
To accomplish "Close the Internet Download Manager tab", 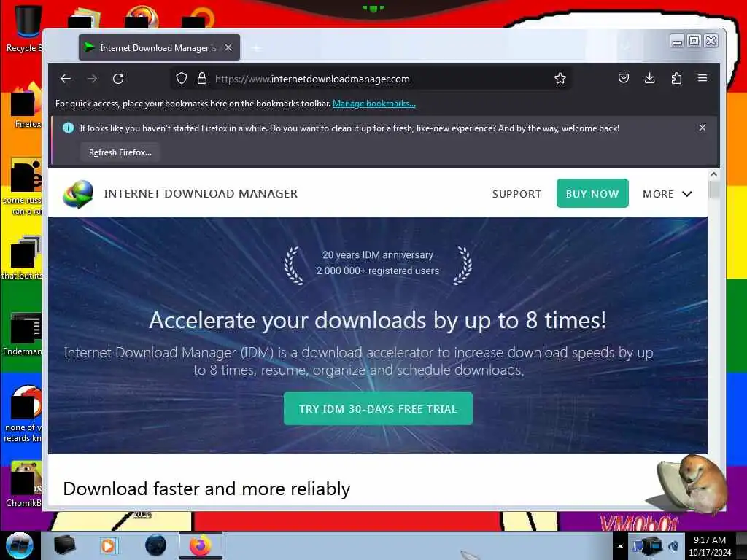I will click(x=228, y=47).
